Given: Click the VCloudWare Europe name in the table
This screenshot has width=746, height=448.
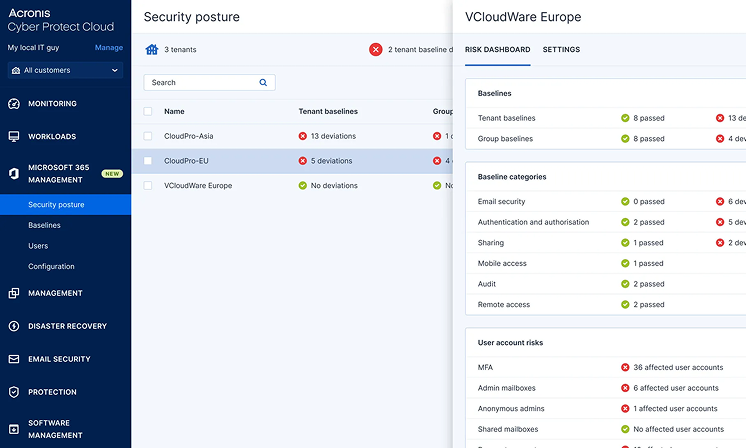Looking at the screenshot, I should (198, 185).
